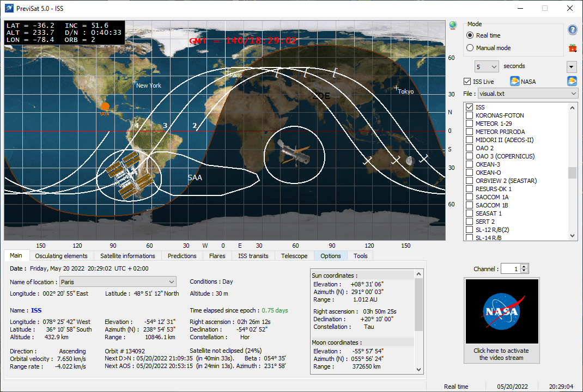Click Sun coordinates panel scroll down arrow

pyautogui.click(x=418, y=369)
